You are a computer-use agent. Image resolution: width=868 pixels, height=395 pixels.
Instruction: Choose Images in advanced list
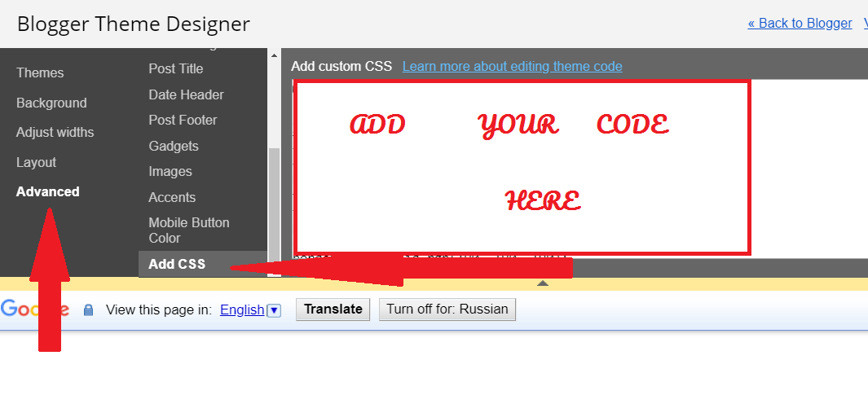click(x=170, y=172)
